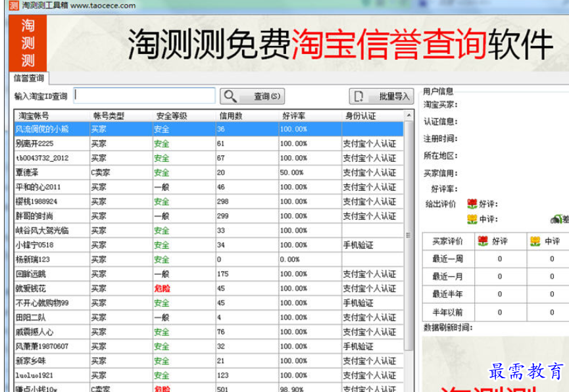Select the account 覃德泽
This screenshot has width=569, height=392.
tap(27, 173)
